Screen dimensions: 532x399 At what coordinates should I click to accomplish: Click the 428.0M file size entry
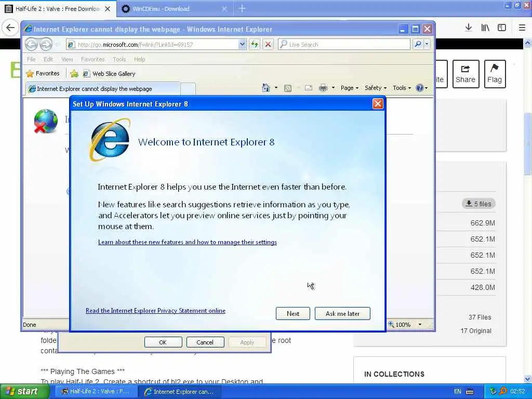point(483,287)
